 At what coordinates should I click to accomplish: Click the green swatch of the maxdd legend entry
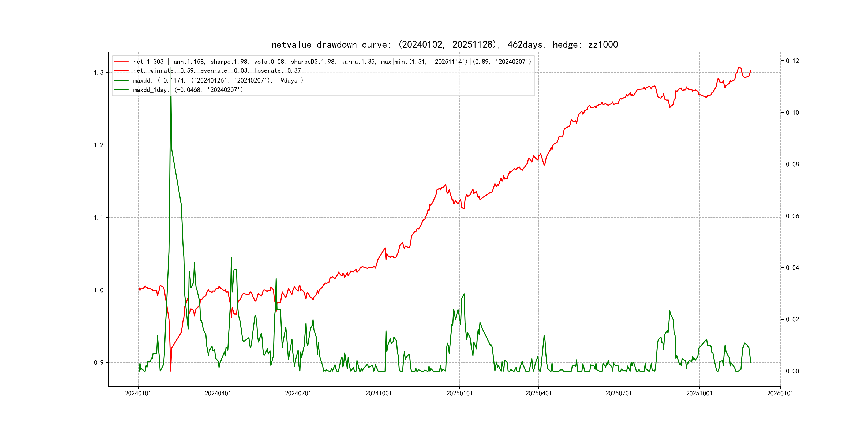[x=121, y=81]
